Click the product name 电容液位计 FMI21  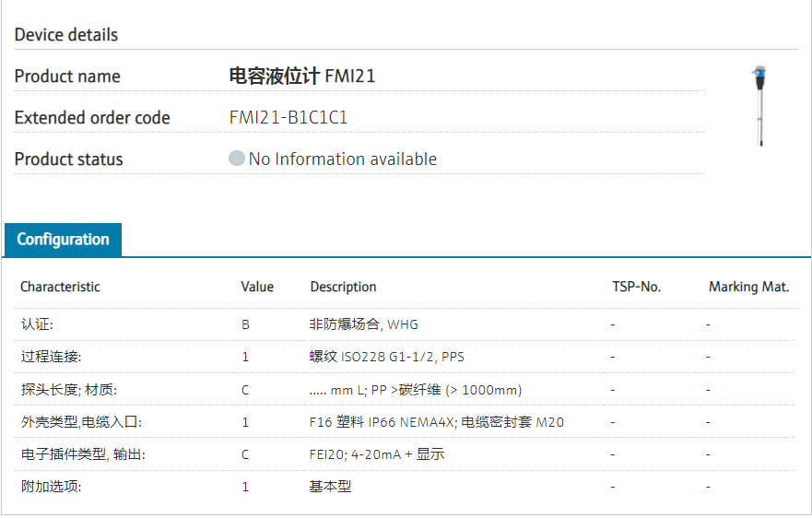(x=302, y=77)
